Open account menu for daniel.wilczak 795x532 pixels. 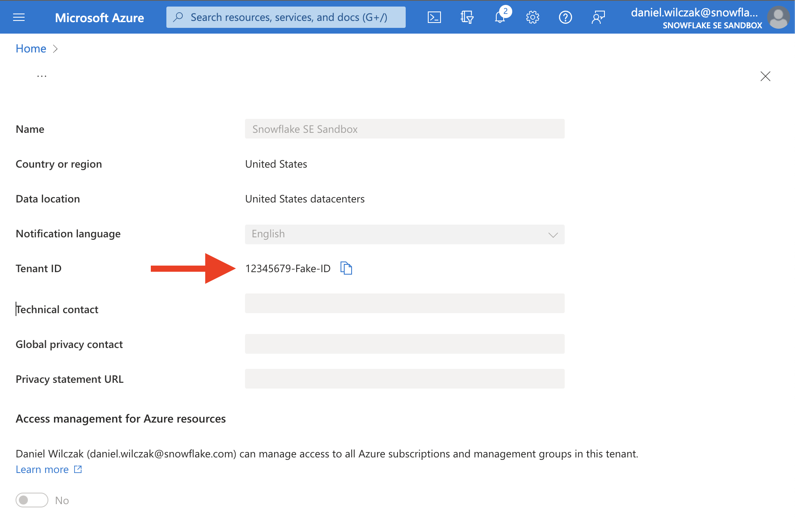coord(696,18)
